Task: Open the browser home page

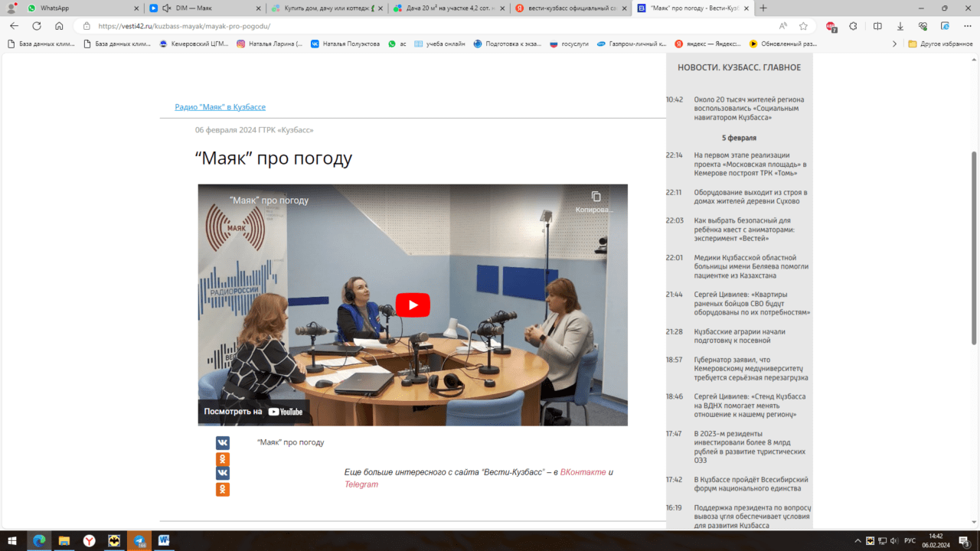Action: [59, 25]
